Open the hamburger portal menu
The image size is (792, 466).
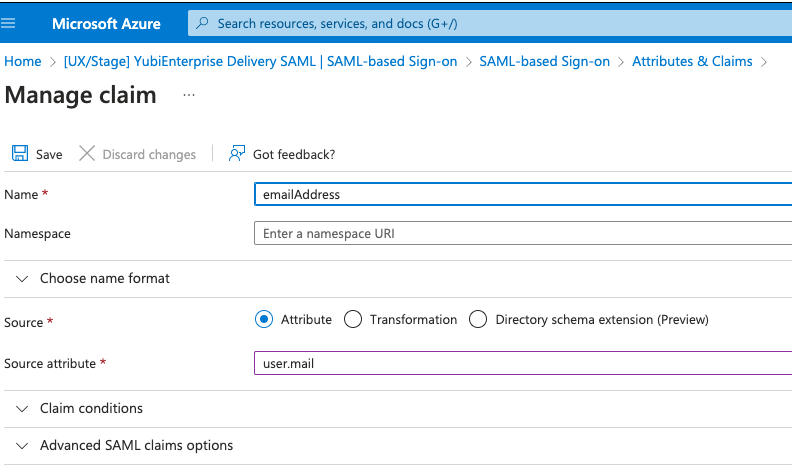tap(8, 23)
